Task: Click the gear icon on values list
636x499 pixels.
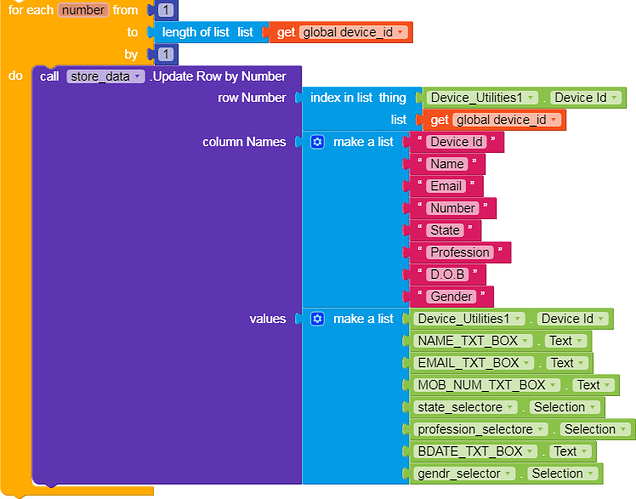Action: point(317,319)
